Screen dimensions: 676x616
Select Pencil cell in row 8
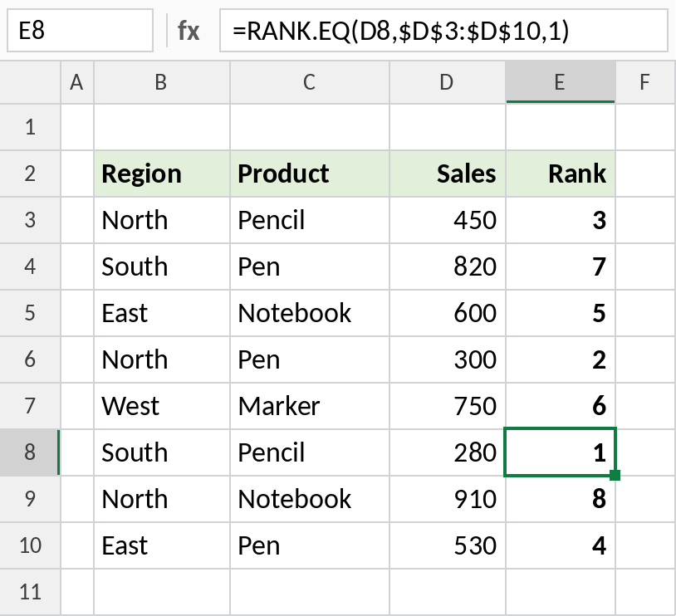coord(310,452)
